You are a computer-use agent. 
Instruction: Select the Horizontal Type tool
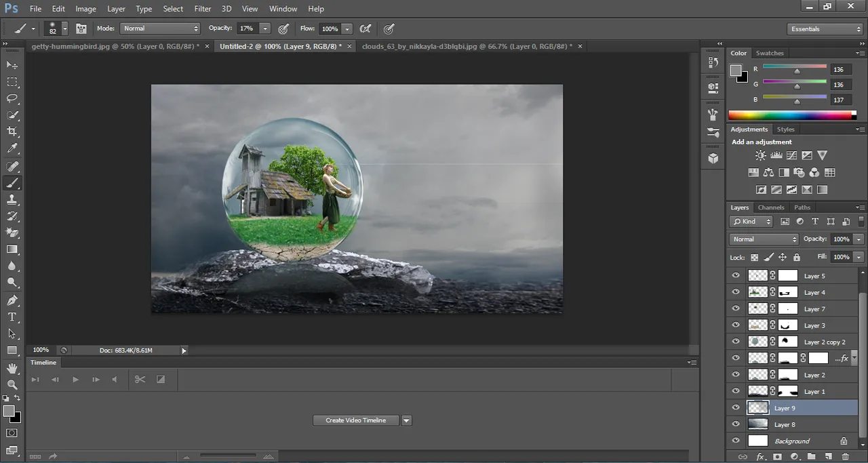[12, 317]
